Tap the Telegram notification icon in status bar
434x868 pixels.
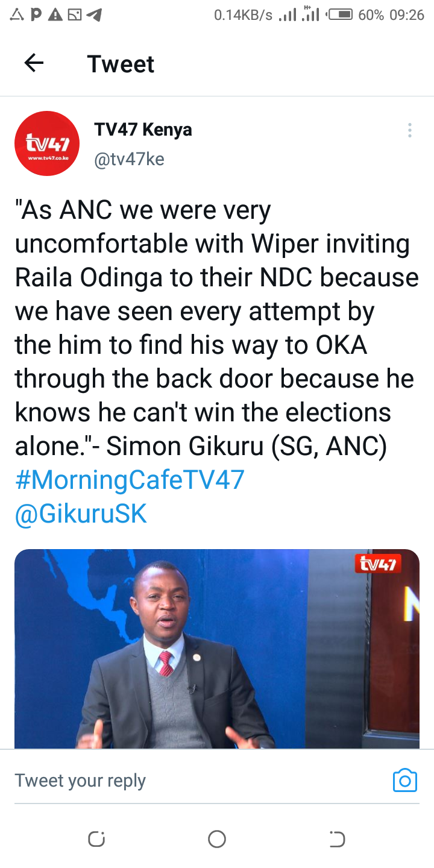click(x=94, y=15)
